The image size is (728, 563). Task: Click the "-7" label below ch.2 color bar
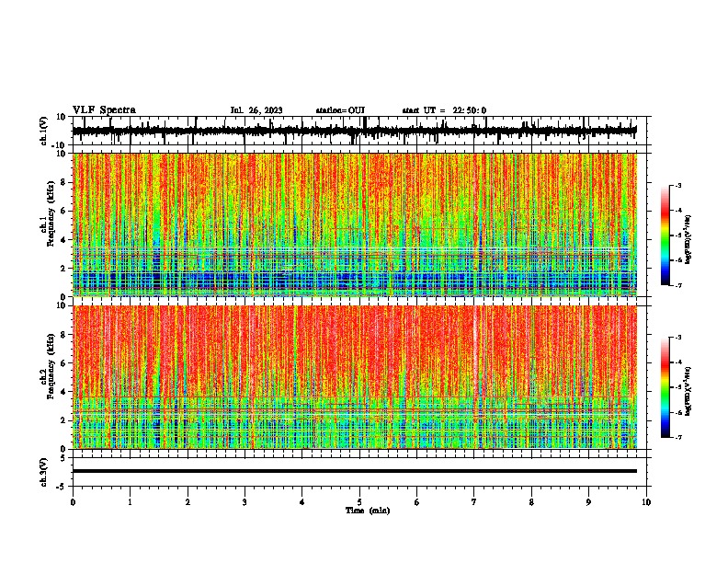tap(677, 437)
